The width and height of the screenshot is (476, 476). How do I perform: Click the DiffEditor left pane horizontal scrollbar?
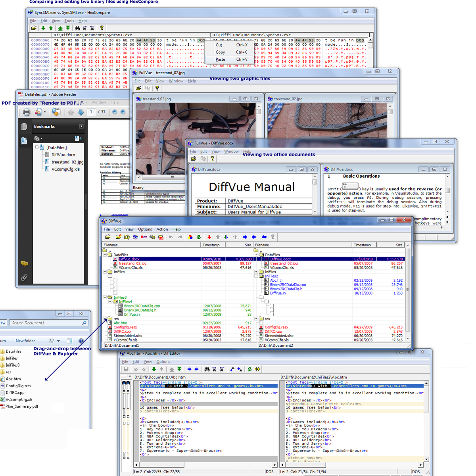[x=206, y=464]
